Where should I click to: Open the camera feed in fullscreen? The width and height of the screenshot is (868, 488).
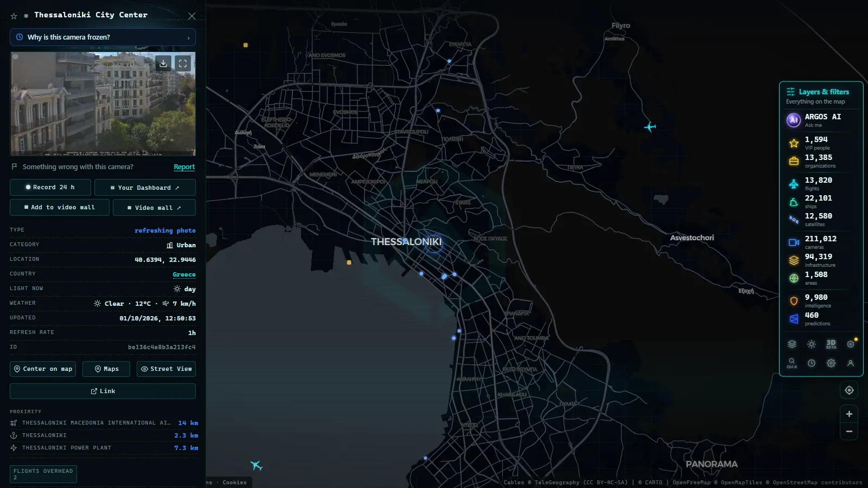(x=183, y=63)
